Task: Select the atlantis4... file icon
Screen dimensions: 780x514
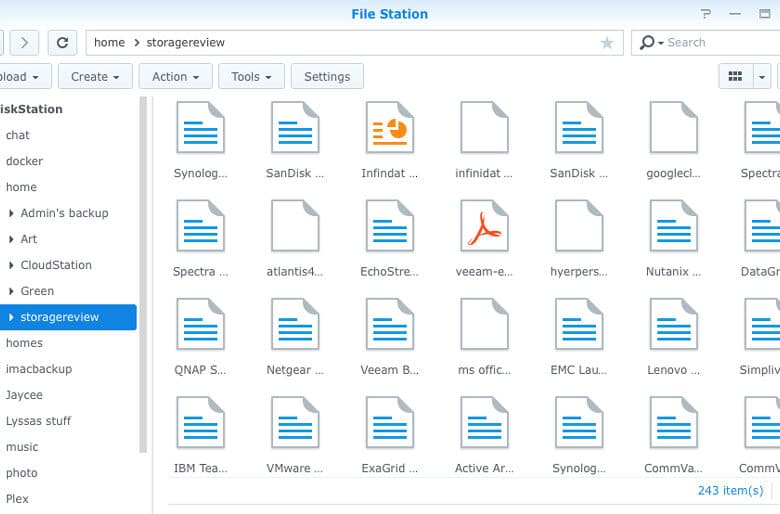Action: [x=295, y=226]
